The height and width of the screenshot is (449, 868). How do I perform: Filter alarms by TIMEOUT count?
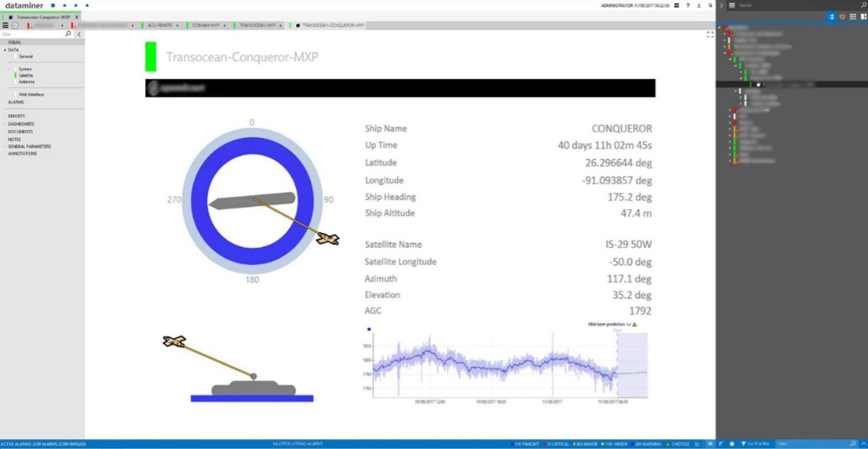(x=524, y=444)
